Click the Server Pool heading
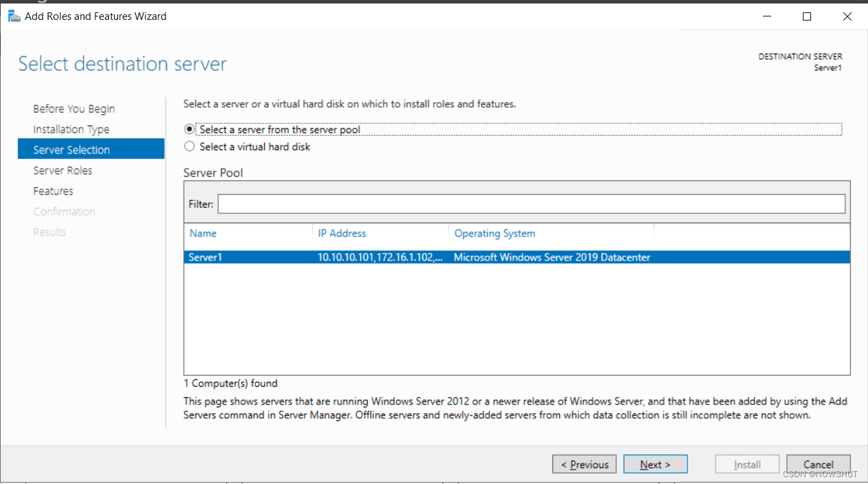 coord(213,173)
